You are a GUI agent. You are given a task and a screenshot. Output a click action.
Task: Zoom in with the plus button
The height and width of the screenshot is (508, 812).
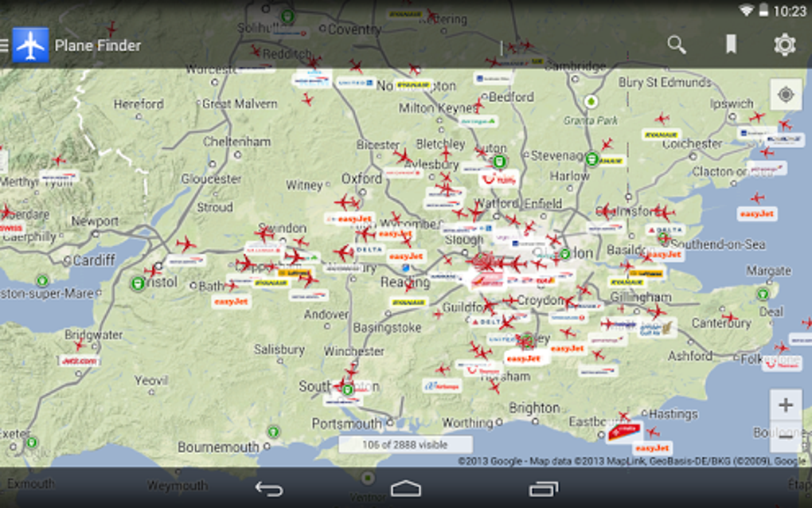click(x=786, y=405)
